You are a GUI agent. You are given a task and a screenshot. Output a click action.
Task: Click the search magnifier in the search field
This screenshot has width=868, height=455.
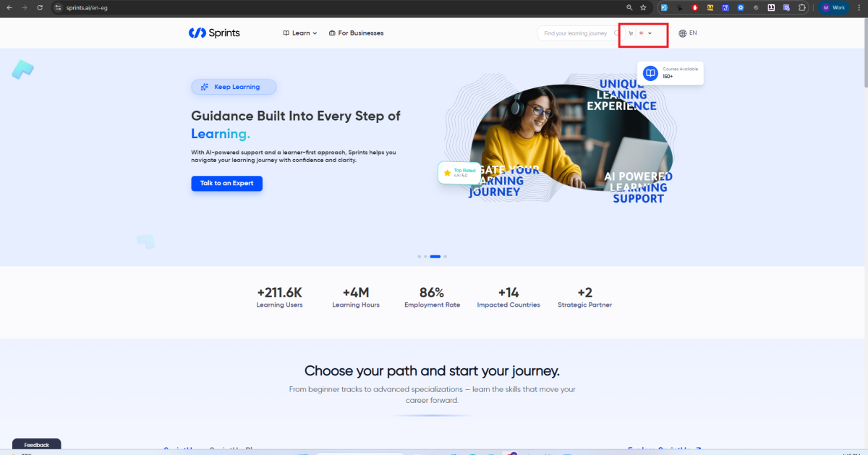[617, 33]
